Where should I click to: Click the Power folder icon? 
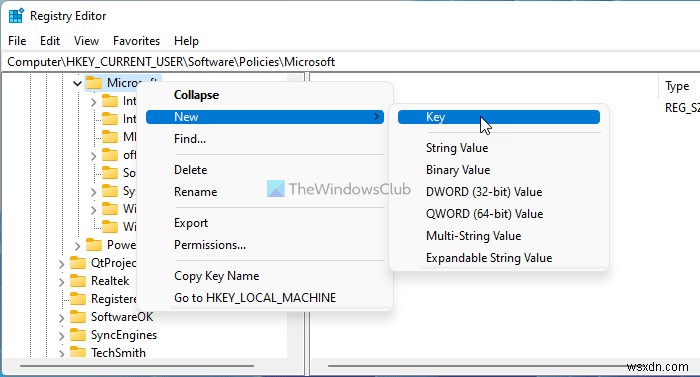[94, 245]
